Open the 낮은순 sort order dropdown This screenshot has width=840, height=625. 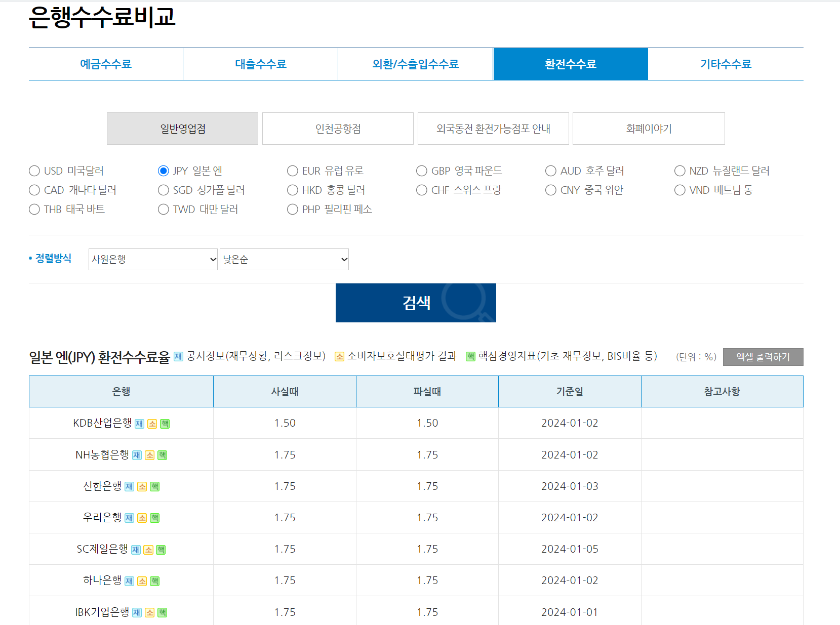(x=284, y=259)
